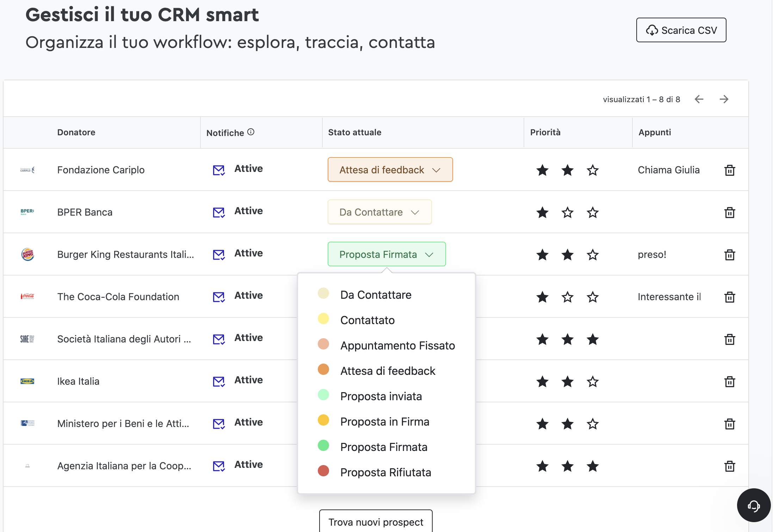Set Ministero per i Beni priority to three stars

point(593,424)
